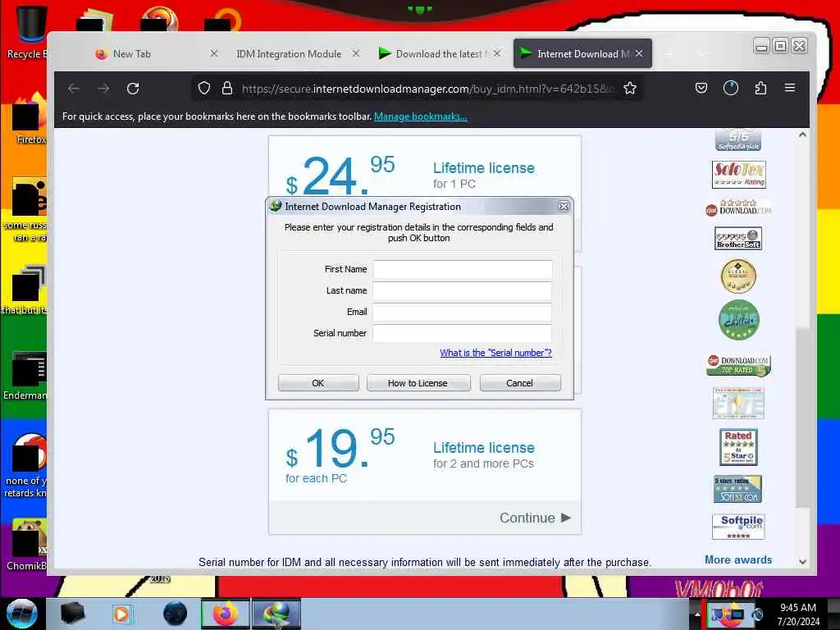Open the Firefox hamburger menu
The width and height of the screenshot is (840, 630).
tap(790, 88)
